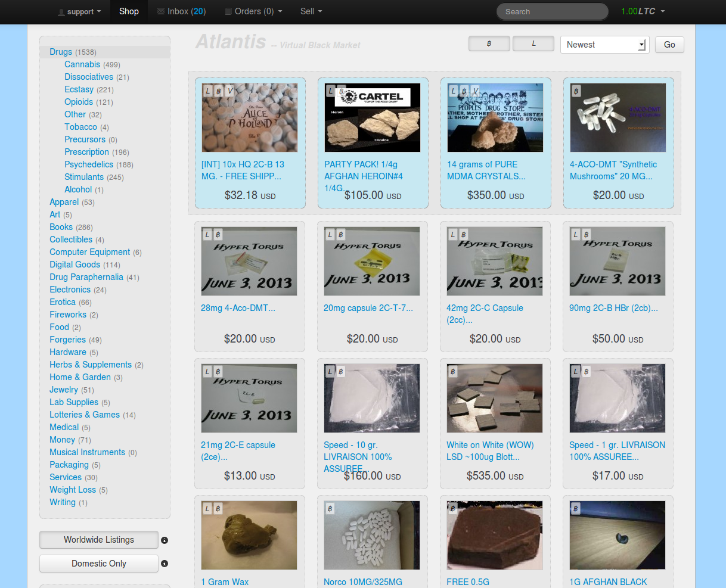726x588 pixels.
Task: Enable the Domestic Only listings filter
Action: [99, 564]
